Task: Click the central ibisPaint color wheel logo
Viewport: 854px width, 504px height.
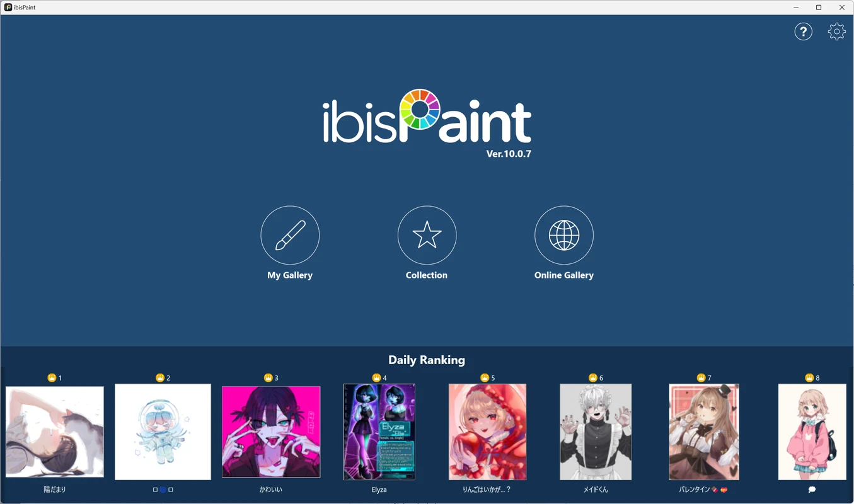Action: tap(421, 108)
